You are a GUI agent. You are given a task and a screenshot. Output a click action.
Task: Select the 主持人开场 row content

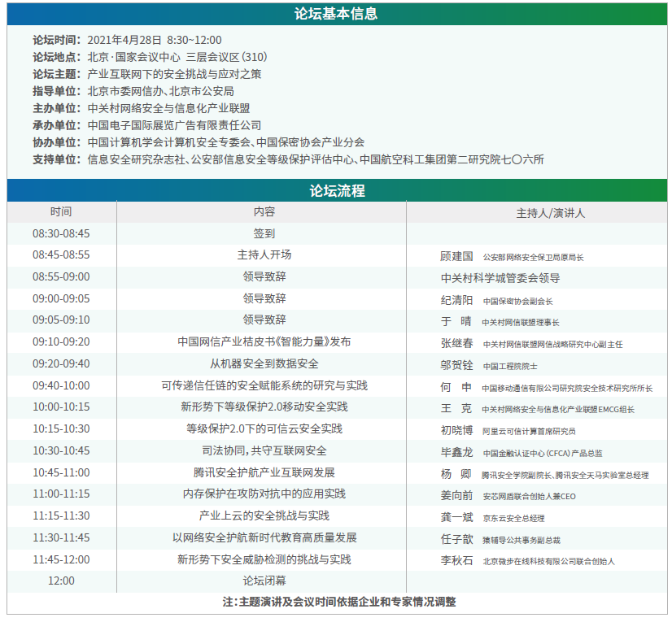point(264,255)
